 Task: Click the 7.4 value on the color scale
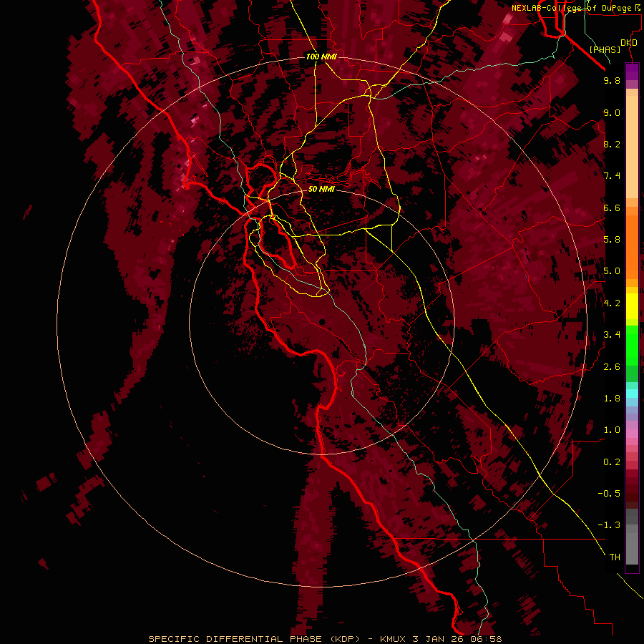click(612, 176)
